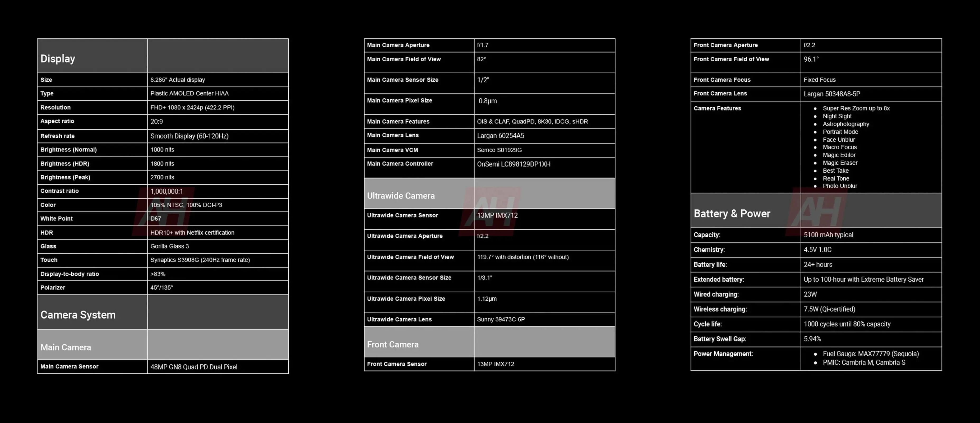The height and width of the screenshot is (423, 980).
Task: Select the 'Magic Eraser' camera feature
Action: [840, 163]
